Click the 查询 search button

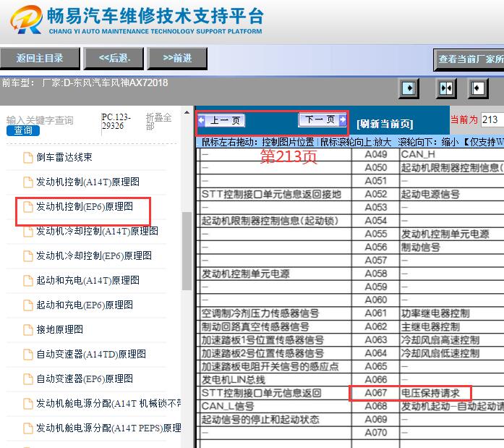pyautogui.click(x=23, y=130)
